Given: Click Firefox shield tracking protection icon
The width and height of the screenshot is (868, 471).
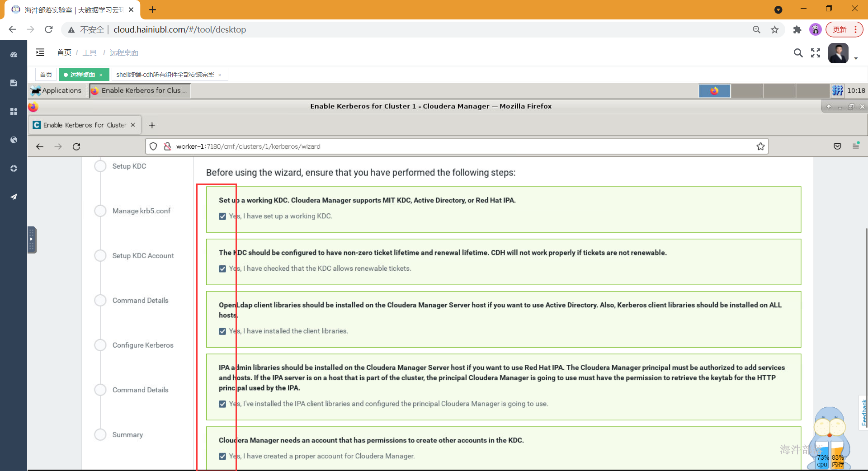Looking at the screenshot, I should [153, 146].
